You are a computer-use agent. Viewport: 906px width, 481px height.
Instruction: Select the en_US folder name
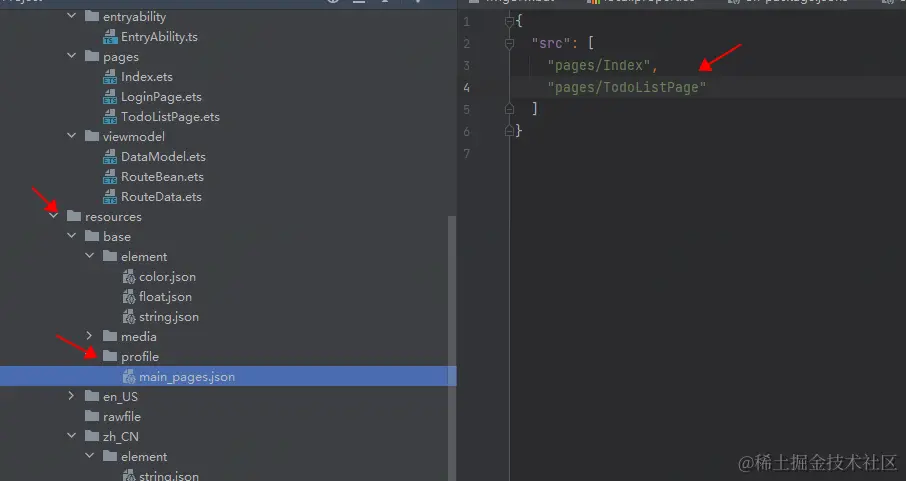coord(120,397)
